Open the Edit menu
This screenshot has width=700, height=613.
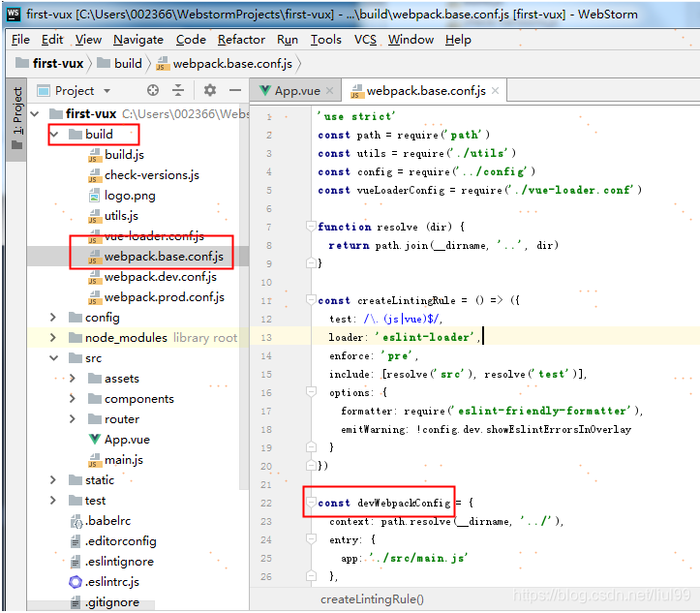(x=52, y=40)
